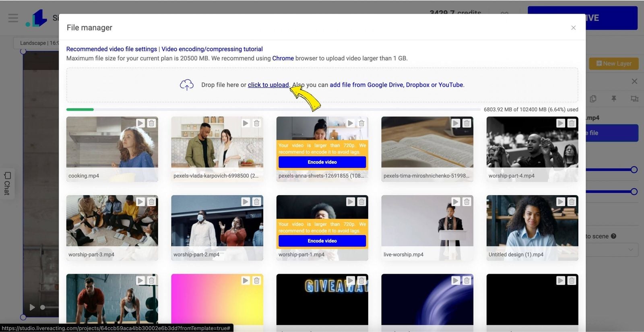The width and height of the screenshot is (644, 332).
Task: Open the Chat side tab
Action: coord(7,184)
